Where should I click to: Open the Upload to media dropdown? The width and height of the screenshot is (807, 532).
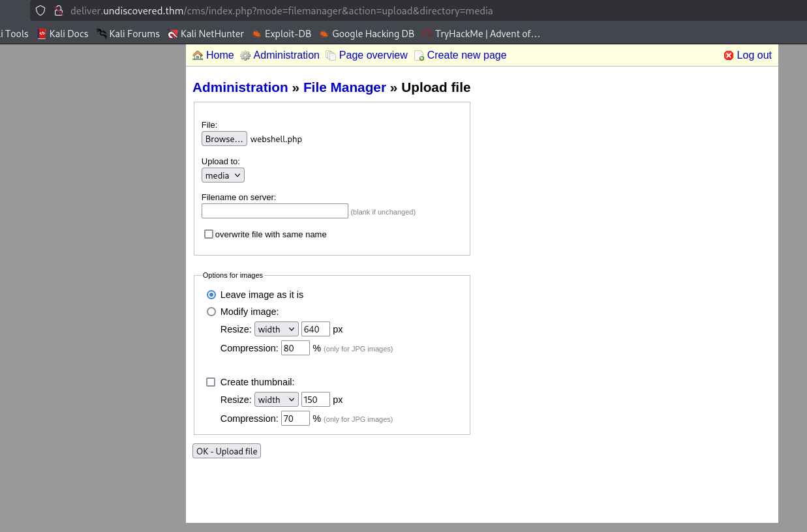(x=223, y=175)
